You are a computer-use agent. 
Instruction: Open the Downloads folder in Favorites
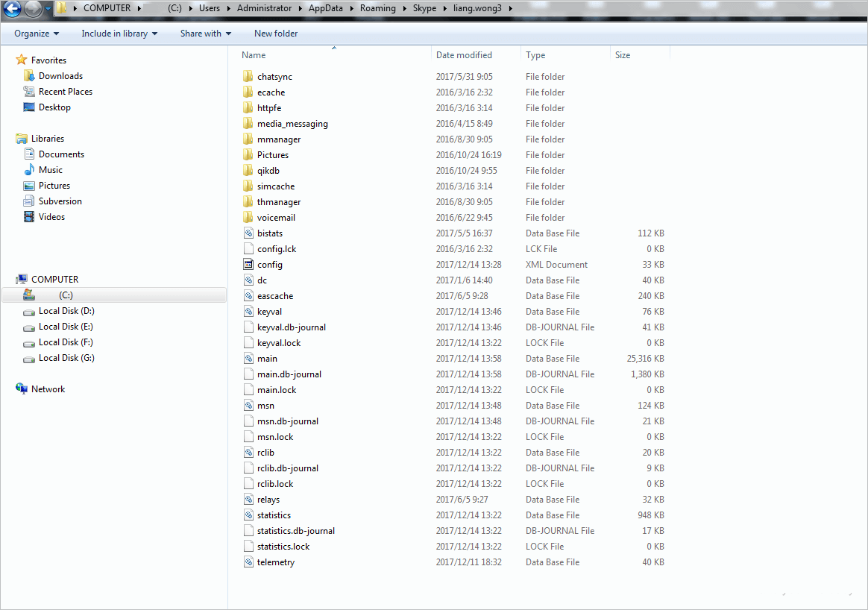(x=59, y=75)
